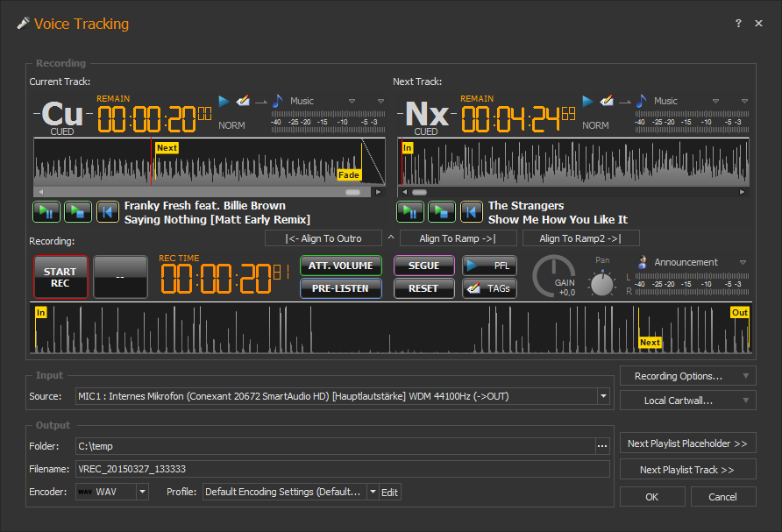Click the Pan knob control
782x532 pixels.
[x=602, y=283]
